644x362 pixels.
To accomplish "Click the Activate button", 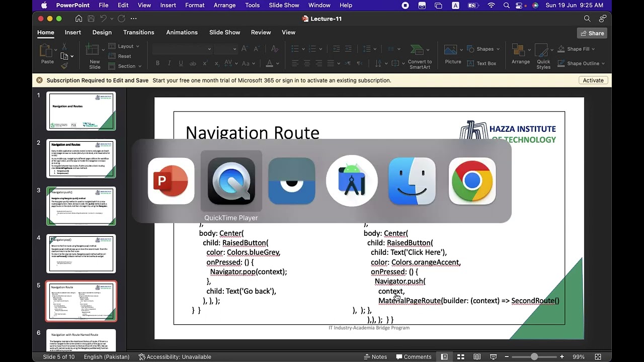I will click(x=593, y=80).
